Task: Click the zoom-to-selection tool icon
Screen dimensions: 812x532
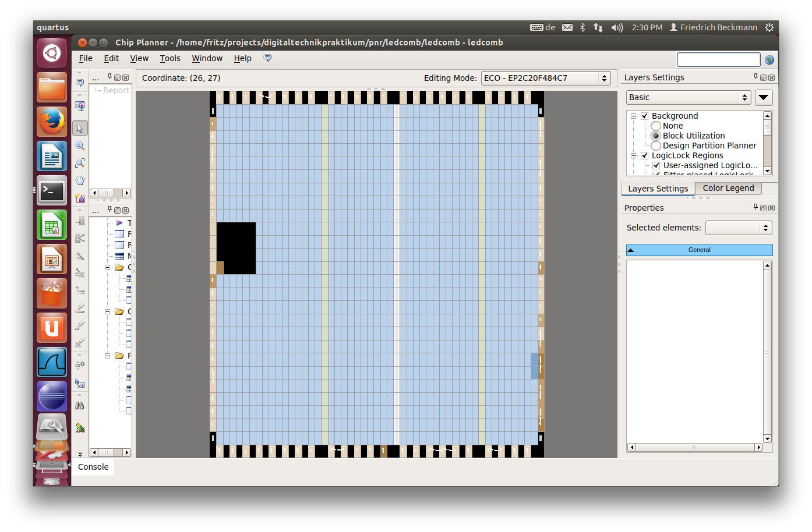Action: (x=80, y=163)
